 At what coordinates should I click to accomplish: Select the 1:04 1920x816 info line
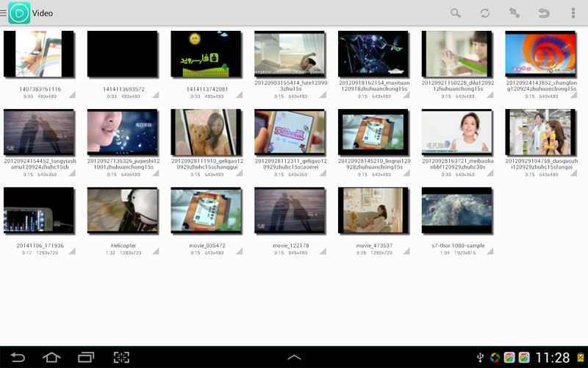click(458, 253)
